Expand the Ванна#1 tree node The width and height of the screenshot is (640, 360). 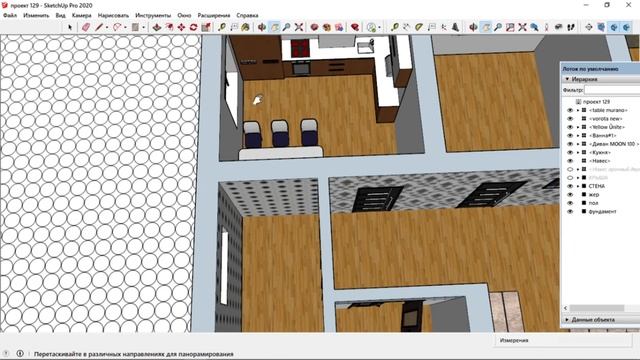(578, 136)
